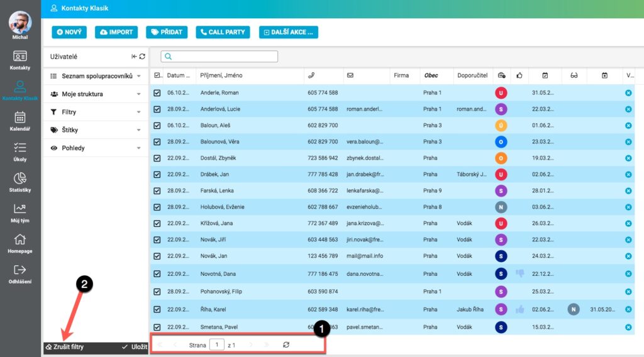The image size is (644, 357).
Task: Open Michal's profile avatar
Action: (x=20, y=23)
